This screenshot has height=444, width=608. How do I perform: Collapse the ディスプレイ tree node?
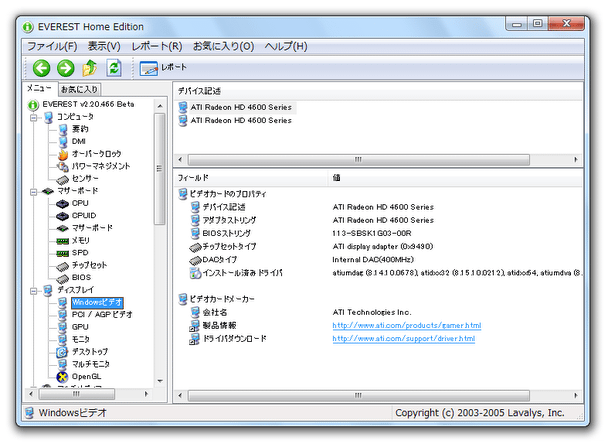(34, 290)
